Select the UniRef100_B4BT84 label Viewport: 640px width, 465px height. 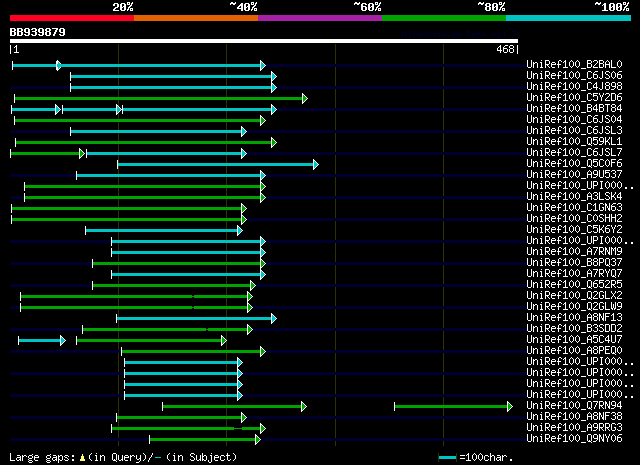(574, 109)
